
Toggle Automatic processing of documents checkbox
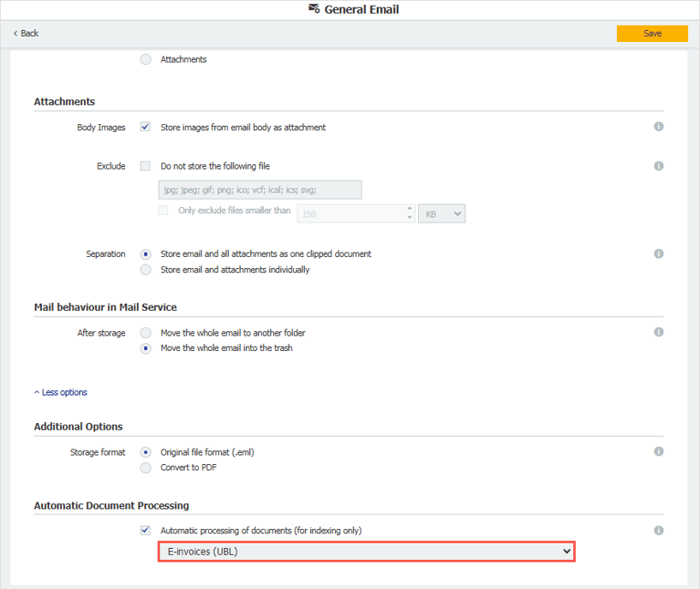(x=146, y=531)
